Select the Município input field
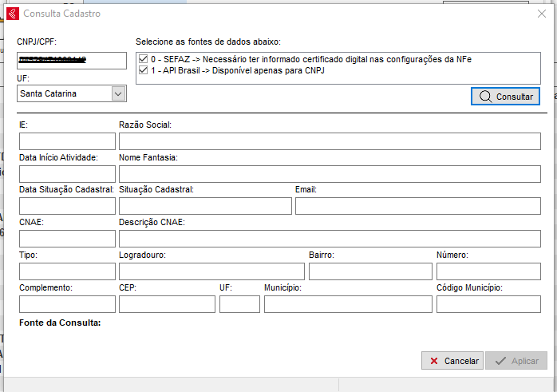The image size is (557, 392). [347, 304]
